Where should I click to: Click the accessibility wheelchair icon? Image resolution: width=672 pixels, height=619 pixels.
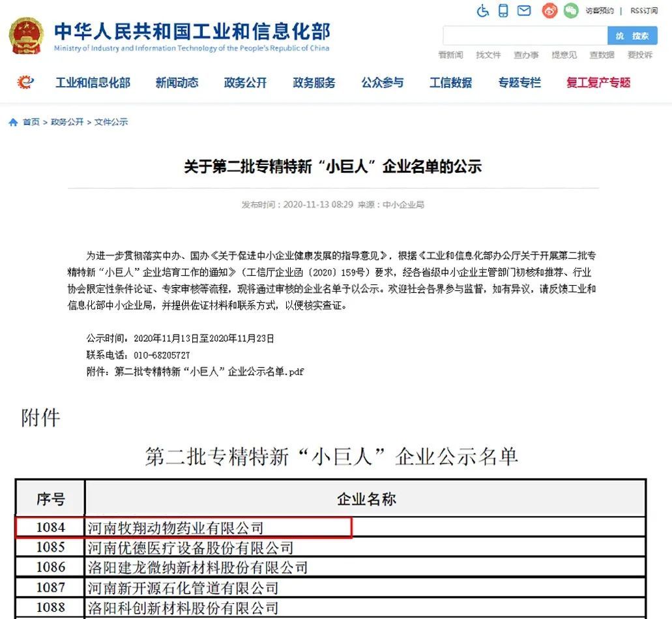pos(483,10)
